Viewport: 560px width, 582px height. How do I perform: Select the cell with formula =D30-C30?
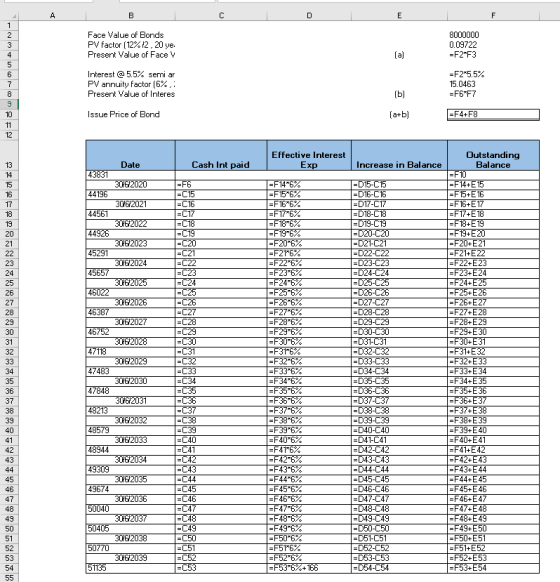[x=399, y=332]
